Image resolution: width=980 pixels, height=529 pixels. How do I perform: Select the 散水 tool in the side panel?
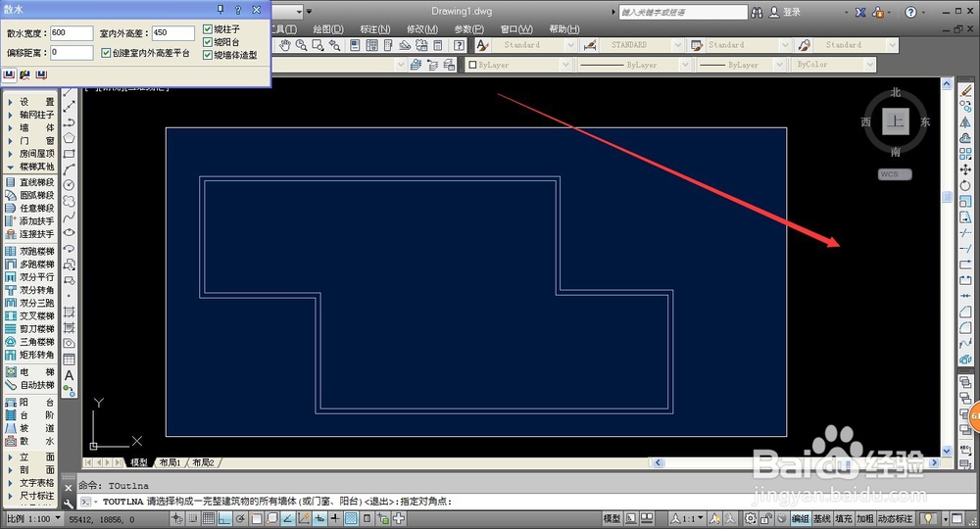point(30,441)
